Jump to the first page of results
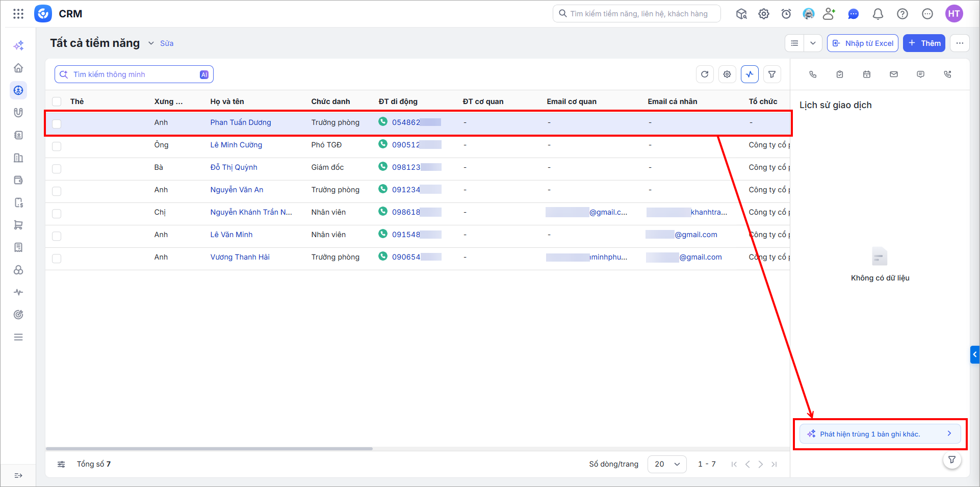This screenshot has width=980, height=487. tap(734, 464)
